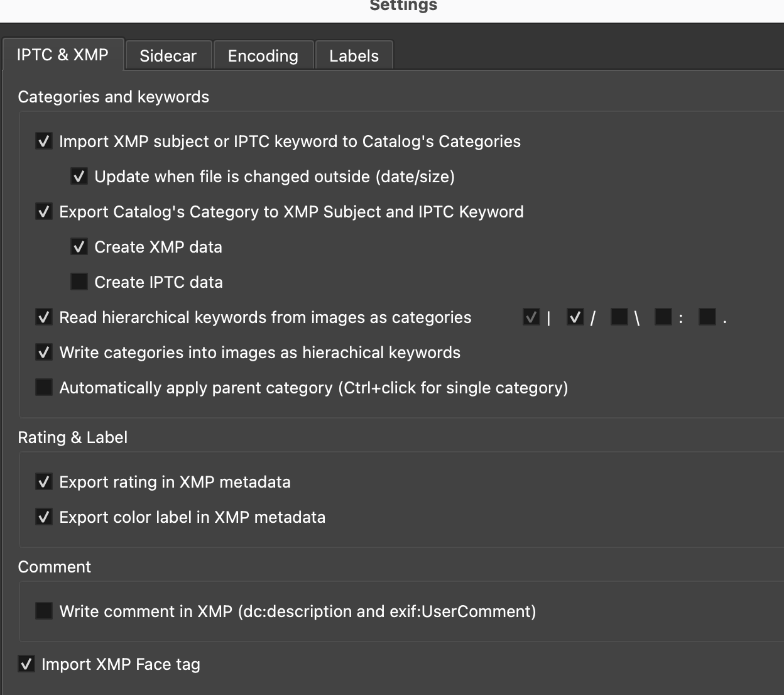Enable Create IPTC data checkbox
This screenshot has height=695, width=784.
(79, 282)
